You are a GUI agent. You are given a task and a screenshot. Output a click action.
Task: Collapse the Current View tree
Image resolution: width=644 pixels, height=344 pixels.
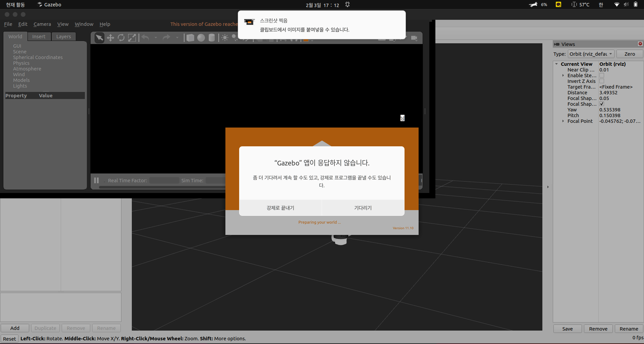click(556, 64)
